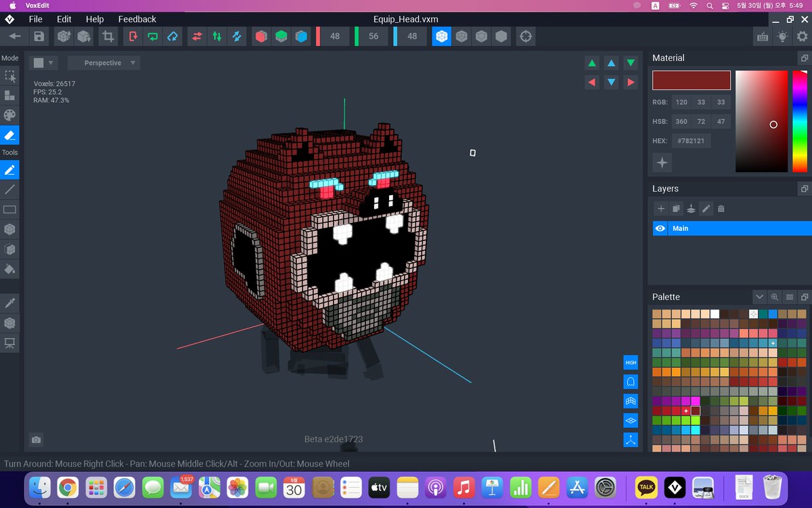Click the back arrow in the top toolbar
812x508 pixels.
(14, 36)
